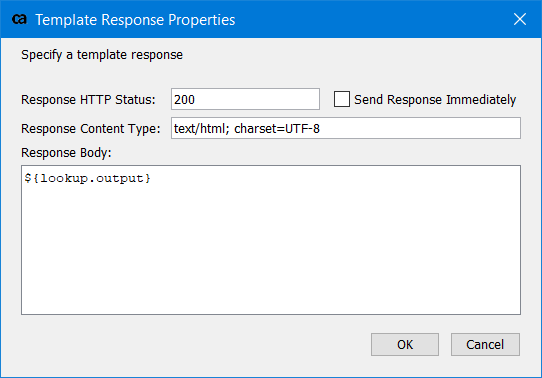Image resolution: width=542 pixels, height=378 pixels.
Task: Click the 200 value in status field
Action: point(184,100)
